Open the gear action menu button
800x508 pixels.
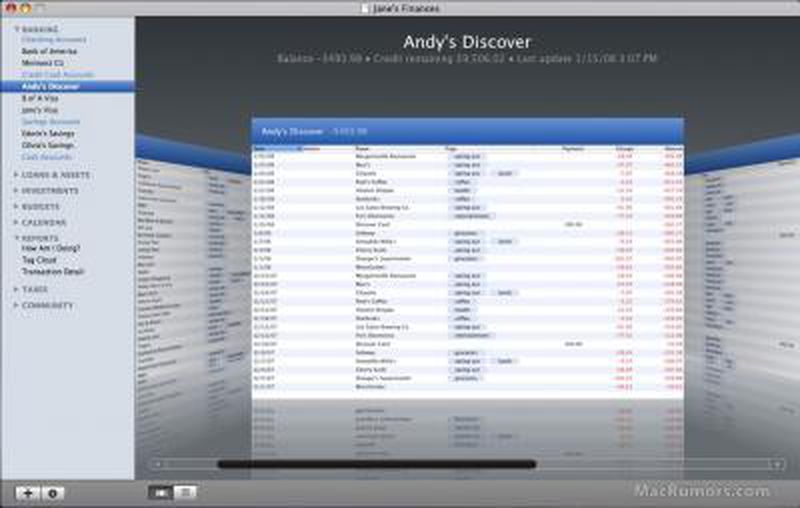pos(53,493)
